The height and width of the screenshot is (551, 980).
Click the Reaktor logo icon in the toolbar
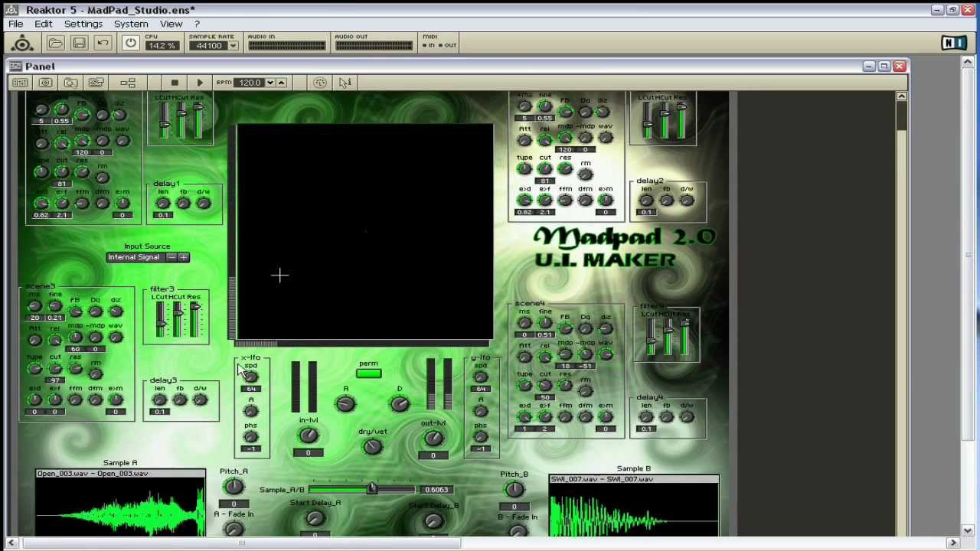21,44
